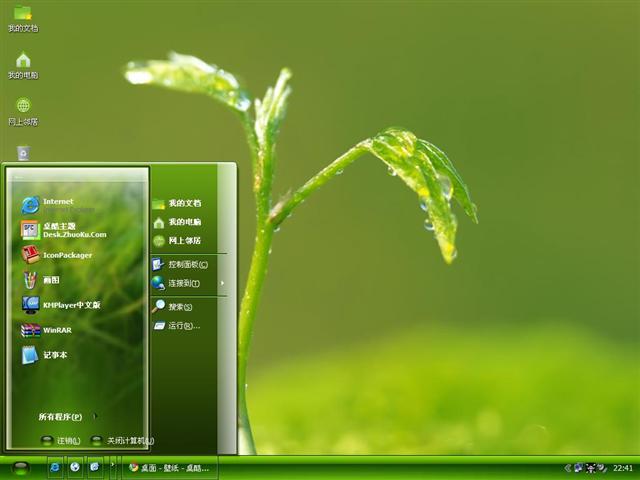This screenshot has width=640, height=480.
Task: Open 网上邻居 desktop icon
Action: pos(23,112)
